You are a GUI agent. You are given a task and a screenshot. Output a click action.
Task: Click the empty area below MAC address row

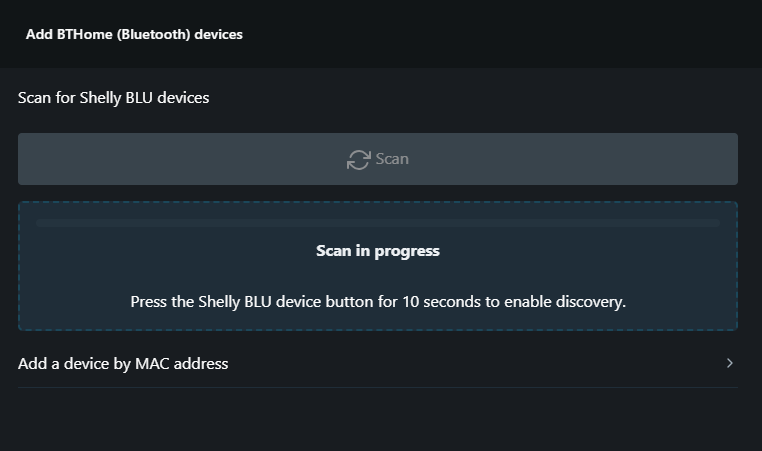pyautogui.click(x=378, y=420)
